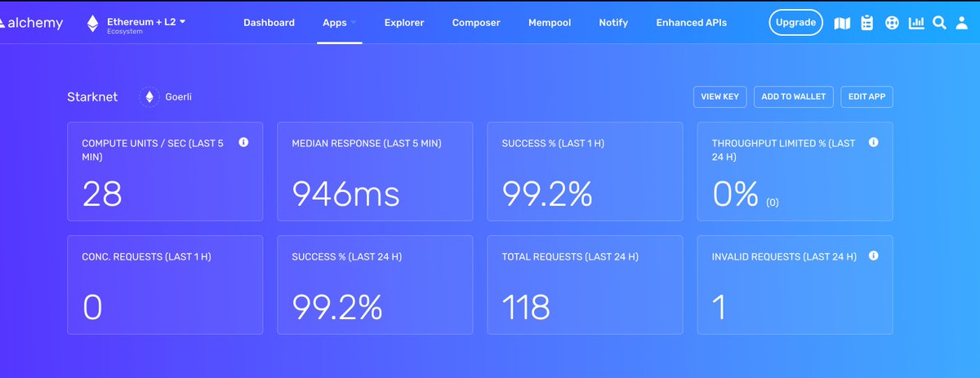The width and height of the screenshot is (980, 378).
Task: Open the lifebuoy support icon
Action: tap(892, 23)
